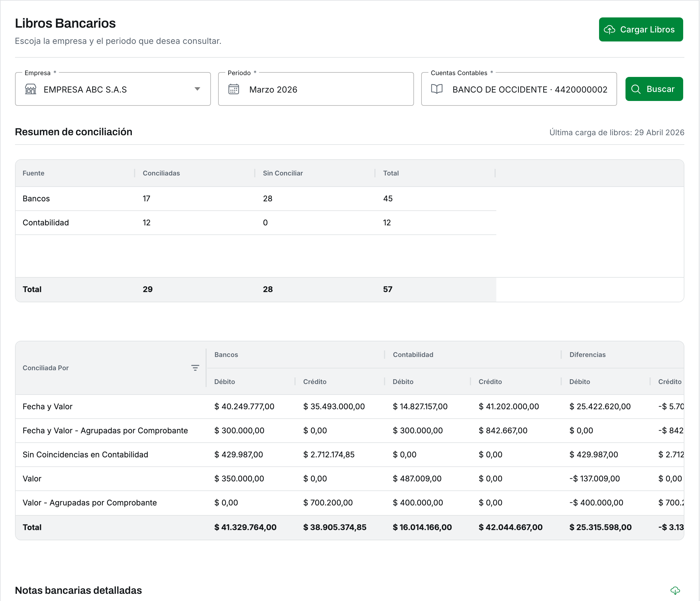
Task: Click the filter icon beside Conciliada Por
Action: click(195, 368)
